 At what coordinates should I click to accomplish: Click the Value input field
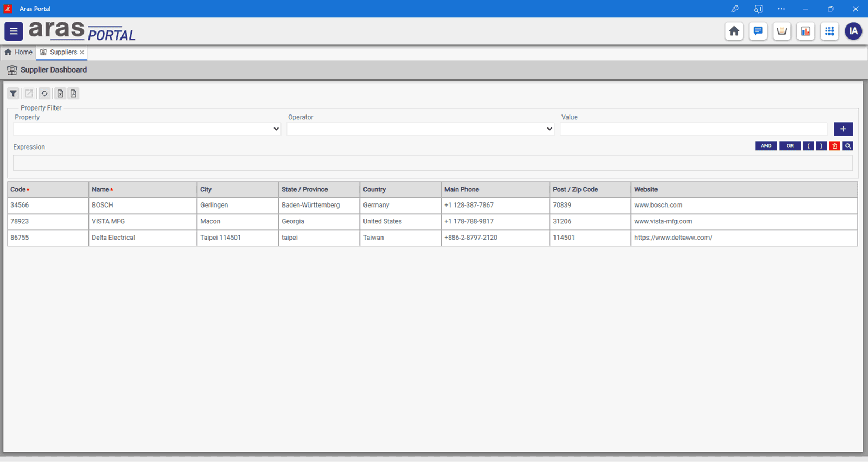(694, 129)
